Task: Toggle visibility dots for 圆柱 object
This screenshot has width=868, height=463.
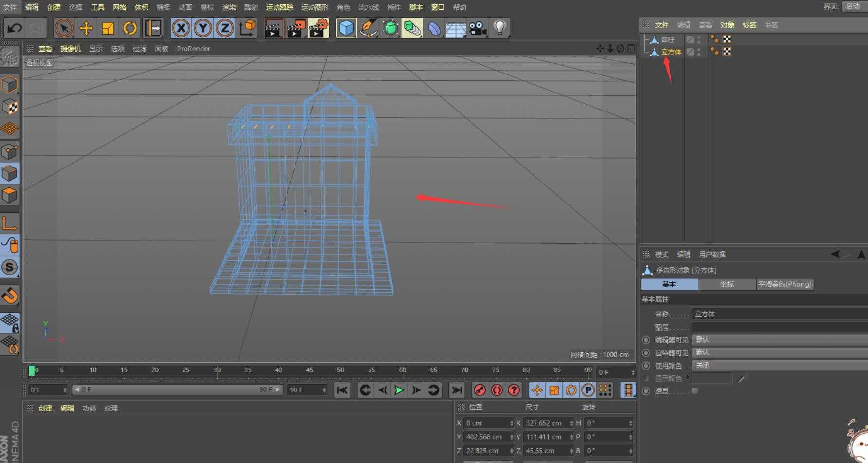Action: pyautogui.click(x=699, y=39)
